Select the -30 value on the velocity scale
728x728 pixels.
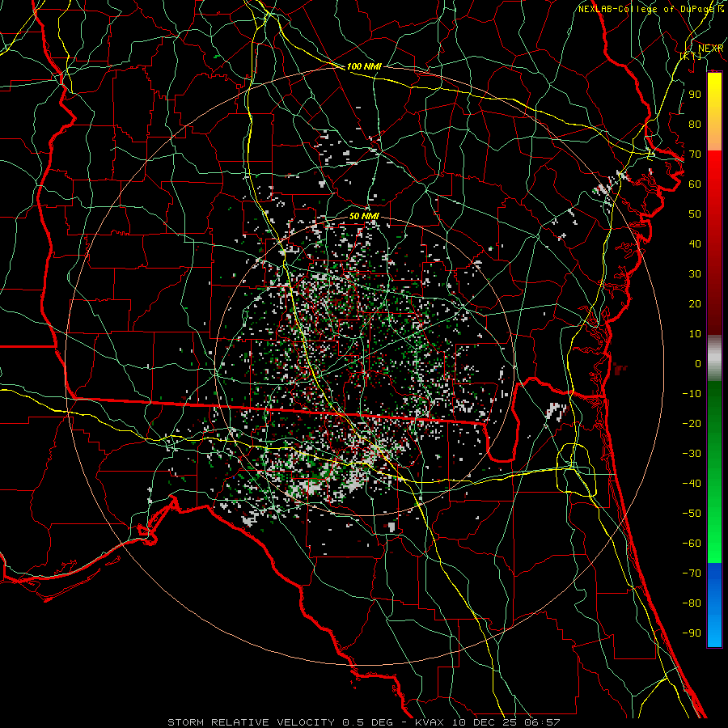pos(692,454)
